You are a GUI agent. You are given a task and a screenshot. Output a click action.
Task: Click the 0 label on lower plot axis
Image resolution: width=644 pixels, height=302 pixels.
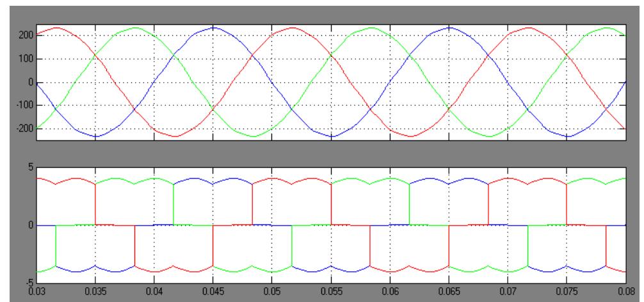click(x=31, y=226)
